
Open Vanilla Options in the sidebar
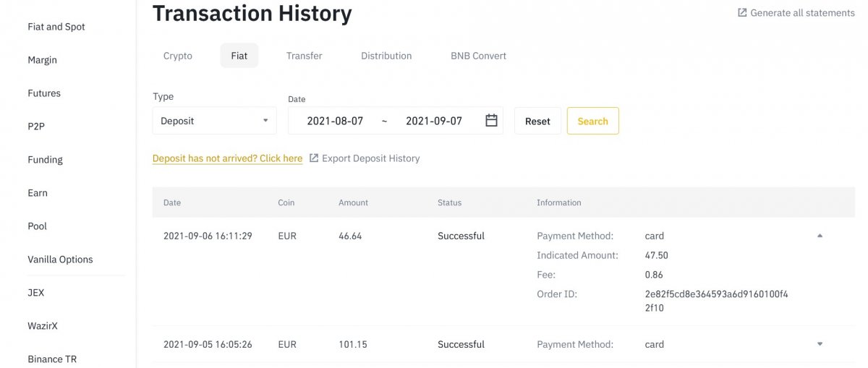click(x=60, y=260)
